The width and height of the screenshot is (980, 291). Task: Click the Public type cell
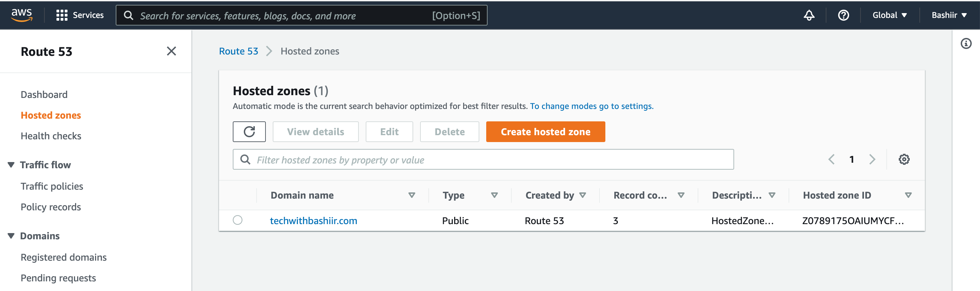pos(455,221)
